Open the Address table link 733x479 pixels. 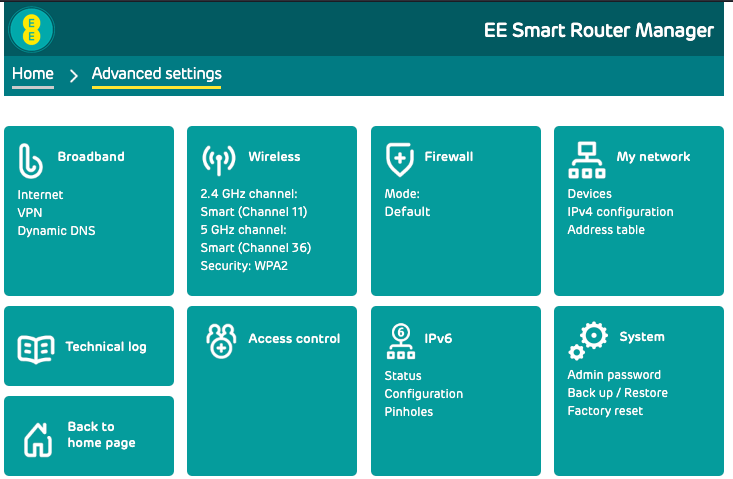coord(606,230)
